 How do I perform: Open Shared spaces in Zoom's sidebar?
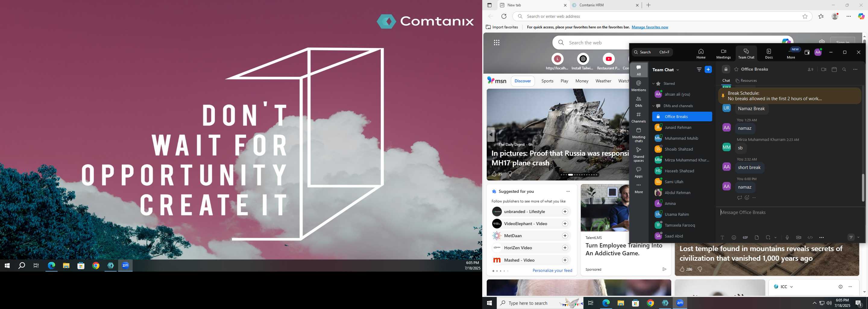coord(639,154)
